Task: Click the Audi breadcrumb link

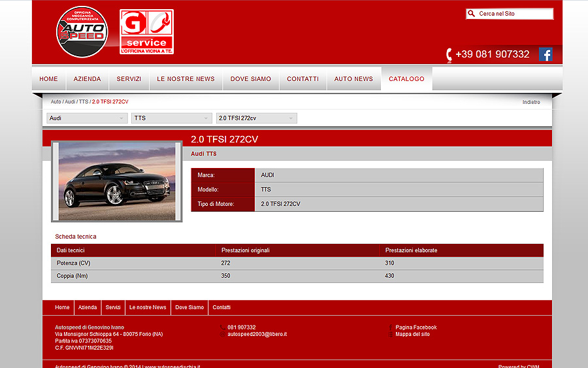Action: [x=70, y=102]
